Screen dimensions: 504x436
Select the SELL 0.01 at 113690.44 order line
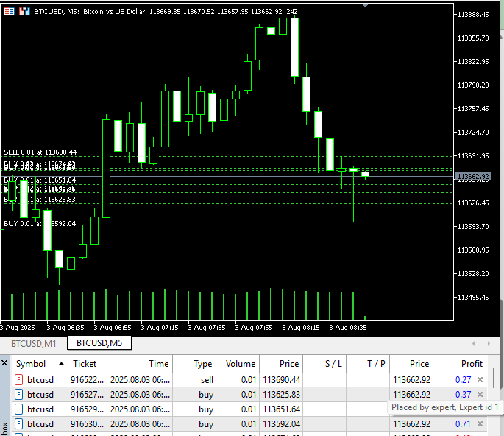[40, 152]
